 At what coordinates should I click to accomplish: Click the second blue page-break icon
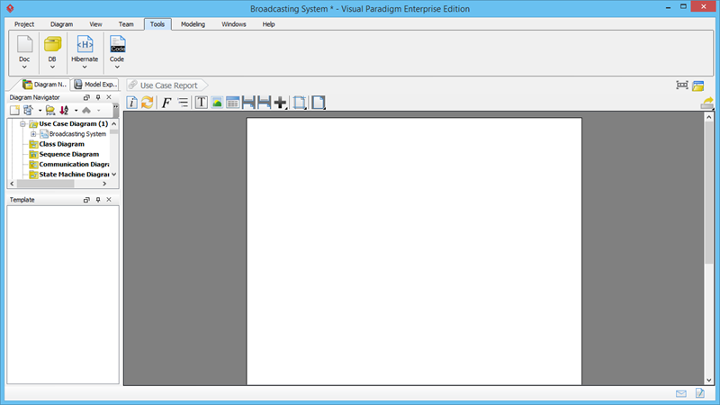tap(264, 102)
